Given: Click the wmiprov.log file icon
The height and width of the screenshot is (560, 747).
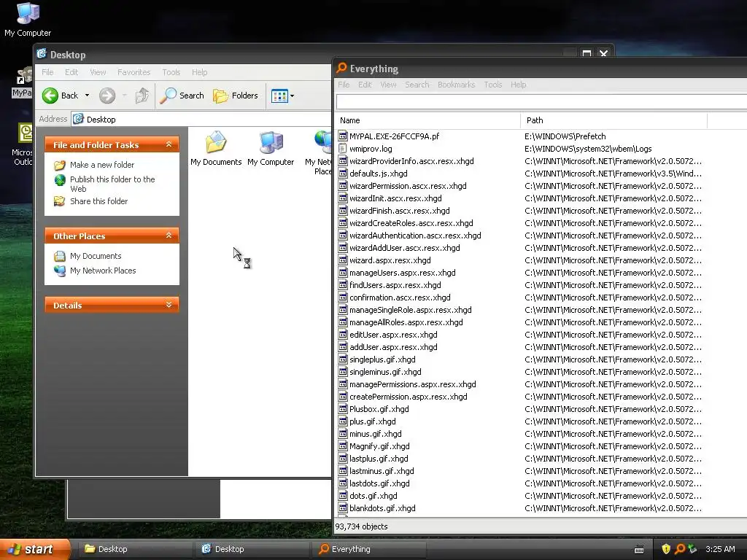Looking at the screenshot, I should click(343, 149).
